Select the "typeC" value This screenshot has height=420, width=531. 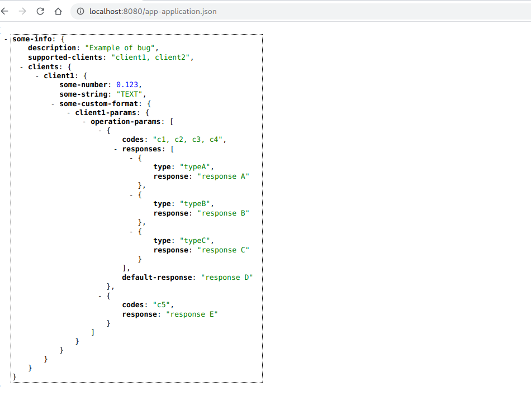click(x=195, y=241)
